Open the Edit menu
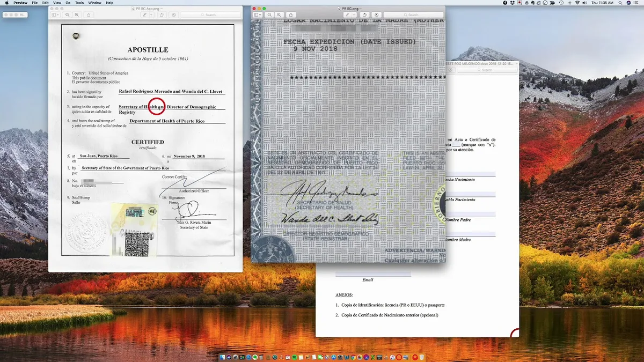Image resolution: width=644 pixels, height=362 pixels. click(45, 3)
